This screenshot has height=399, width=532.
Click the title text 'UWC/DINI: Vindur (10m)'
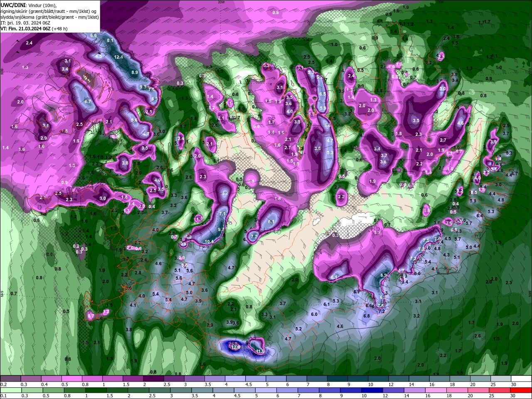(x=29, y=5)
